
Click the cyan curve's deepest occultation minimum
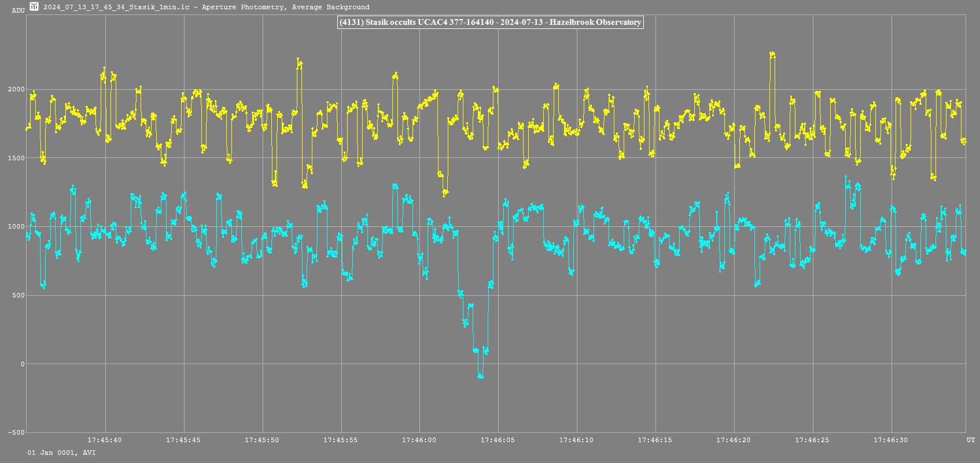481,376
